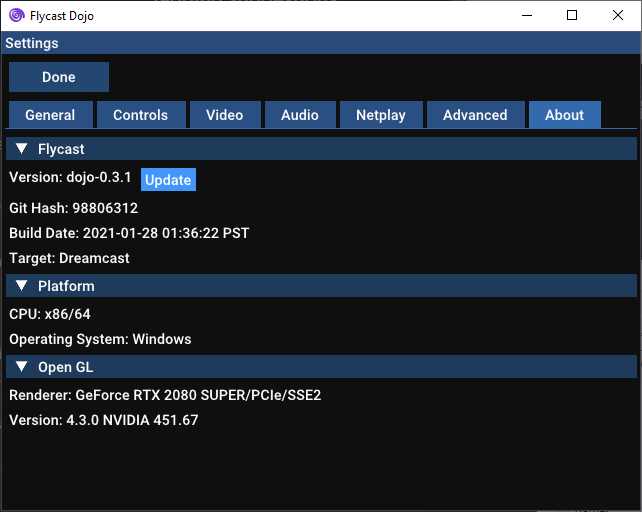Click the 'CPU: x86/64' line

[50, 314]
